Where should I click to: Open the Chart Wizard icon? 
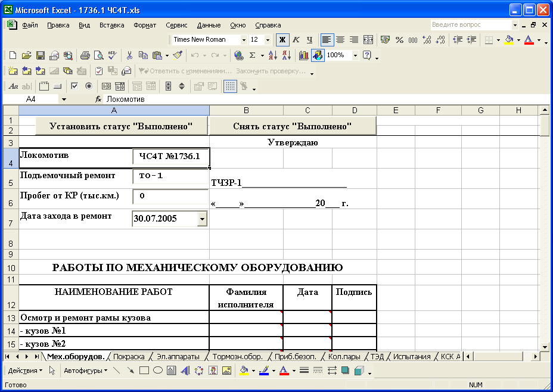pyautogui.click(x=304, y=55)
